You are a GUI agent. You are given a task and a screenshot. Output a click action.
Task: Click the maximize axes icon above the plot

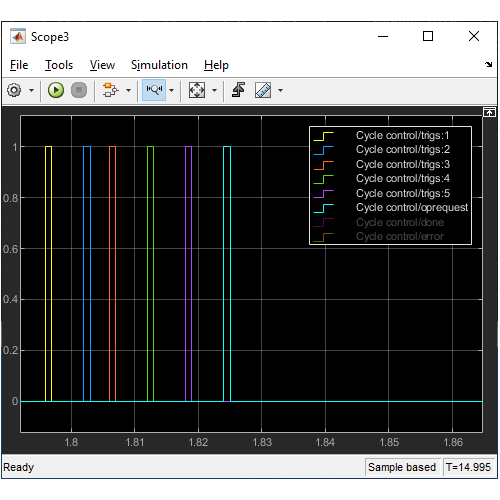[489, 112]
